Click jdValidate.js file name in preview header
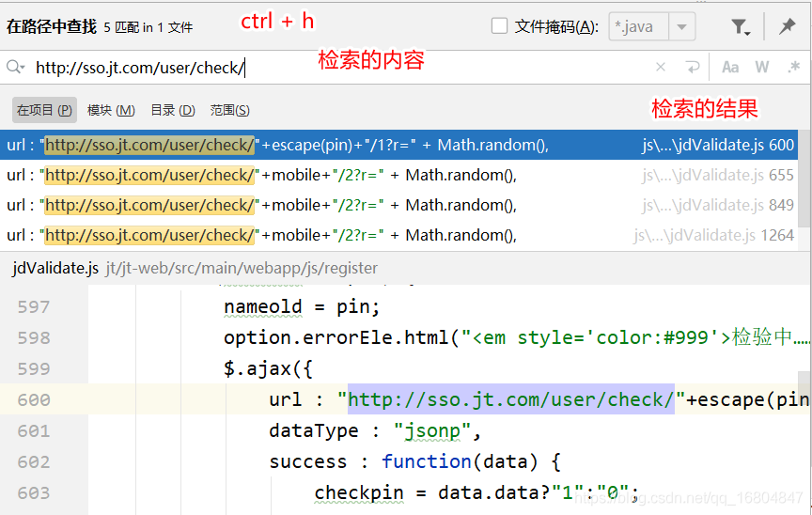Viewport: 812px width, 515px height. tap(55, 268)
